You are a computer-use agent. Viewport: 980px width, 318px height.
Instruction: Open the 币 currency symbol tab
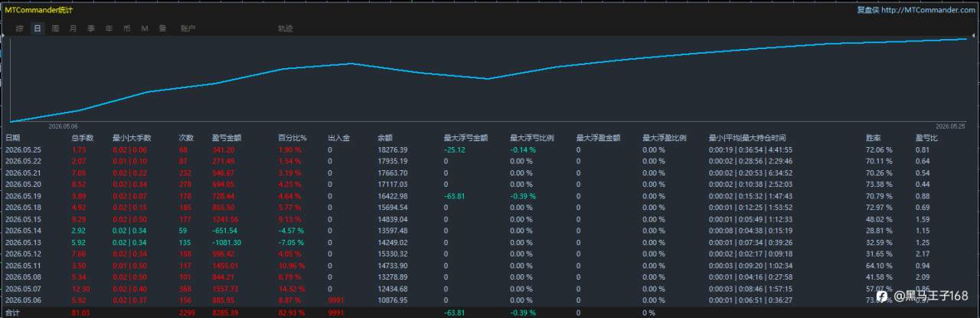[126, 28]
